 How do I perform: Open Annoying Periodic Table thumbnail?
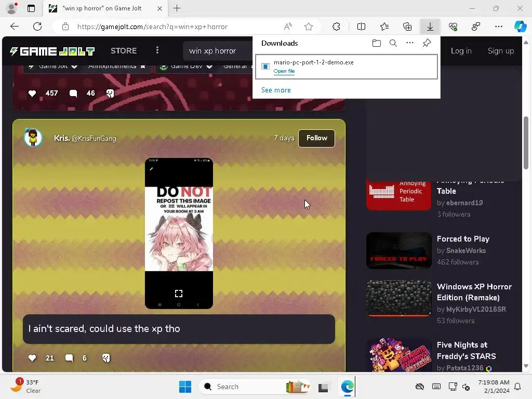[x=398, y=194]
